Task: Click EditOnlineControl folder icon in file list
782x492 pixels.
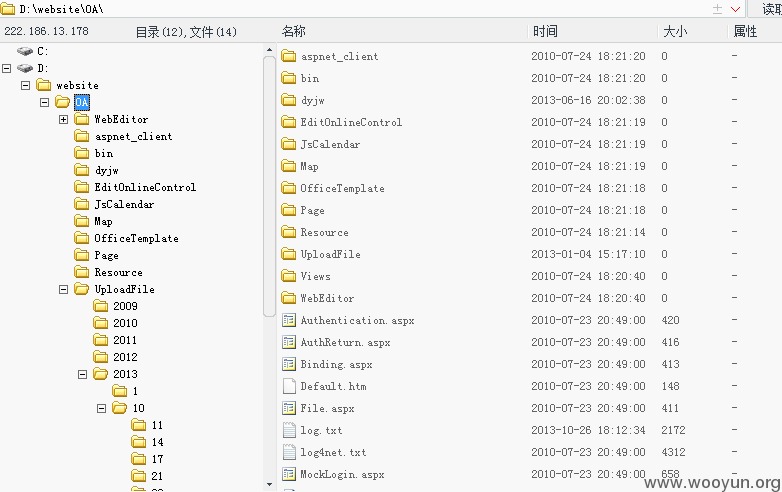Action: pyautogui.click(x=288, y=122)
